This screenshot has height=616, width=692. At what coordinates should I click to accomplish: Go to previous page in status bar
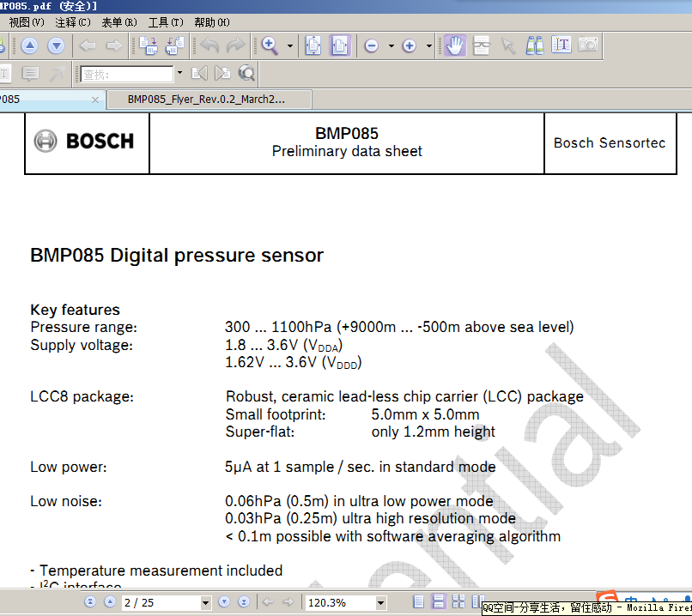(x=110, y=602)
